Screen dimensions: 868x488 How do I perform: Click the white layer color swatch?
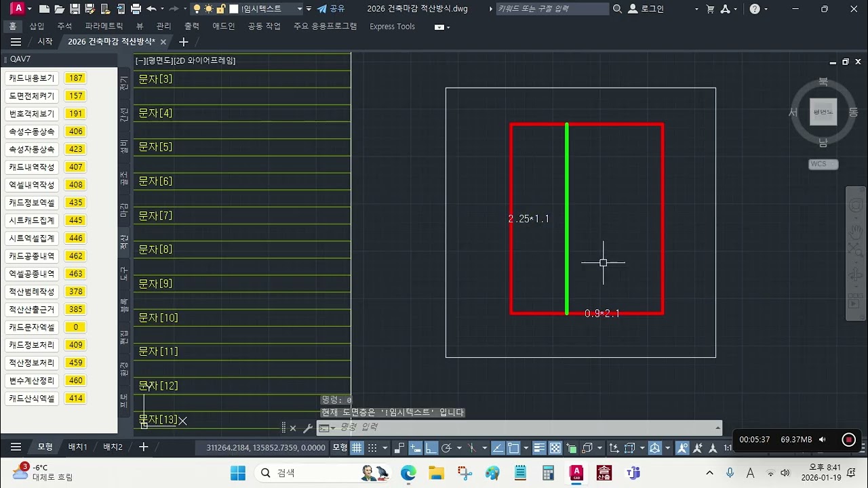tap(233, 9)
